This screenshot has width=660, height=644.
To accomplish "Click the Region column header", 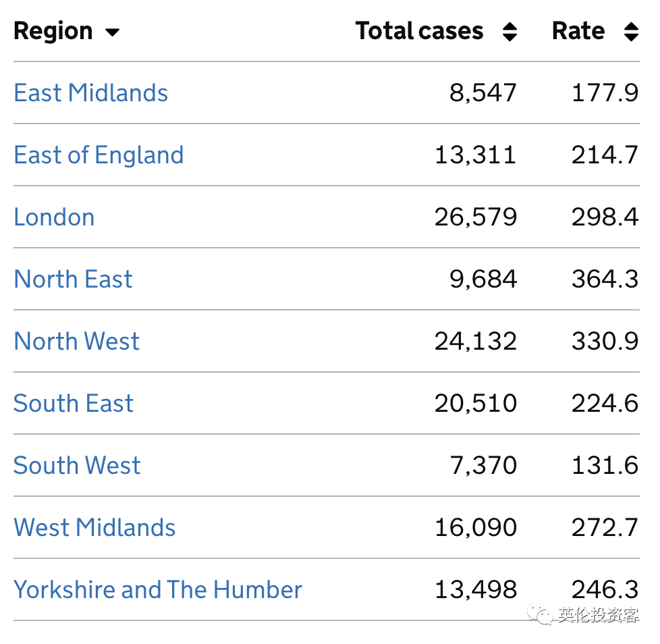I will [53, 31].
